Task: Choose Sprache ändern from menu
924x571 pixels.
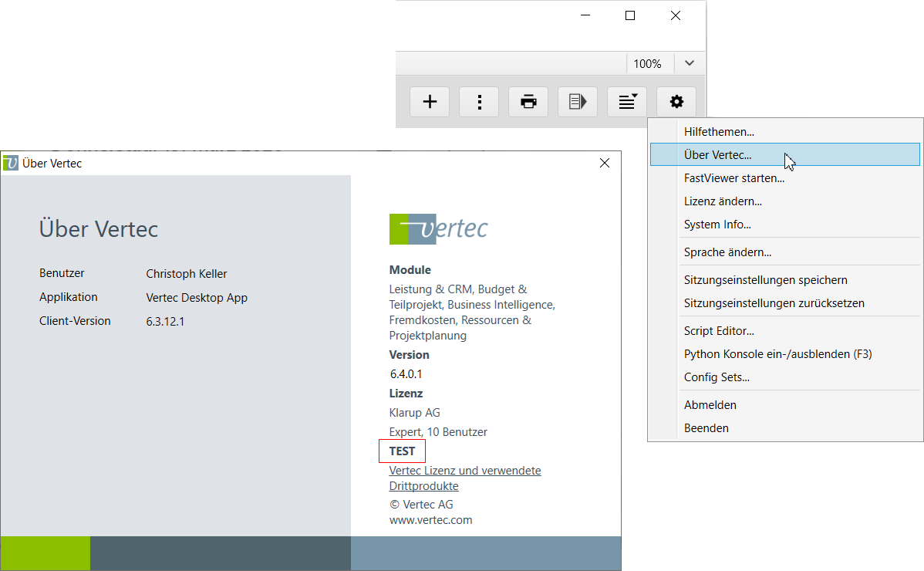Action: click(727, 252)
